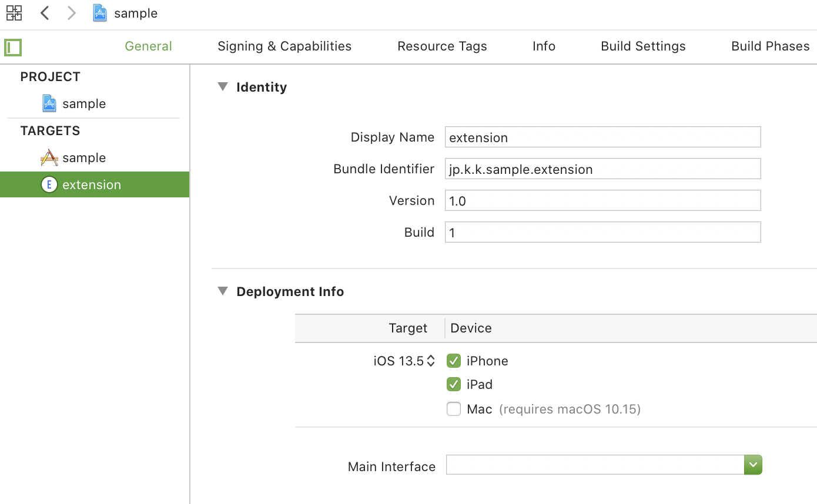The width and height of the screenshot is (817, 504).
Task: Open the Main Interface dropdown arrow
Action: pos(753,465)
